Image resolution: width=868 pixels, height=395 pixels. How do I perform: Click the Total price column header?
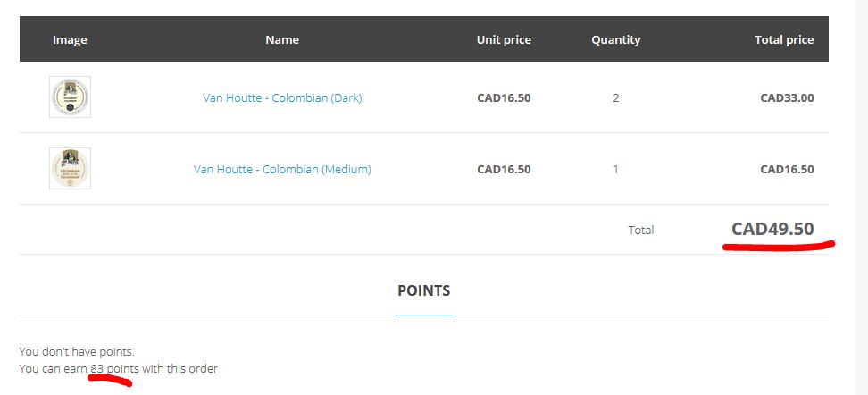783,39
